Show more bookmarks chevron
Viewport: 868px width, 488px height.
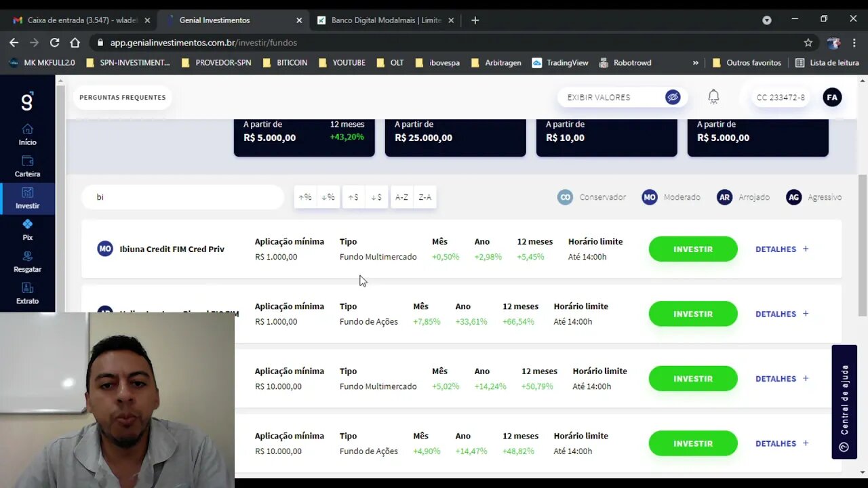pos(695,62)
